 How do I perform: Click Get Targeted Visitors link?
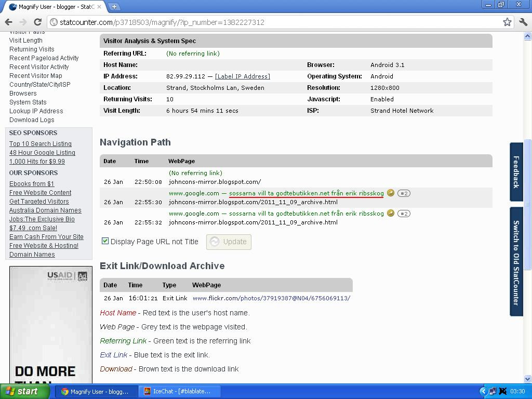pyautogui.click(x=39, y=201)
